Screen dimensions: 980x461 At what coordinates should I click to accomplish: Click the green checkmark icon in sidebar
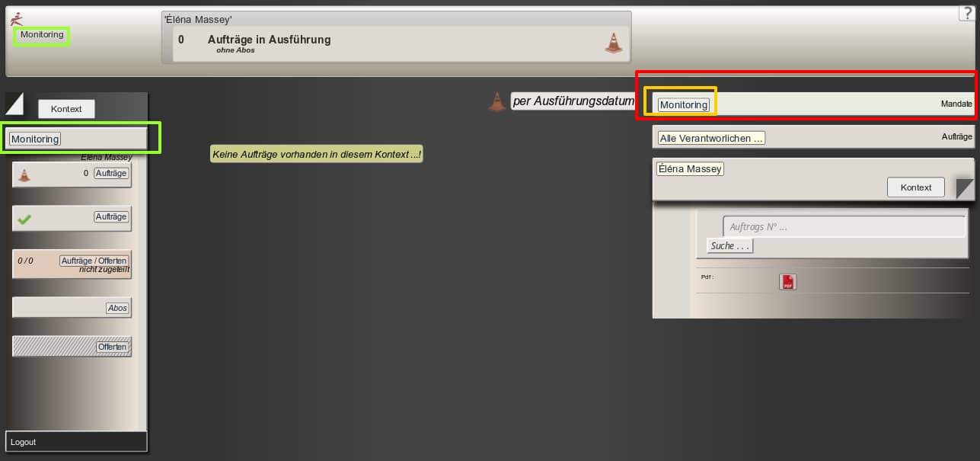(x=24, y=219)
